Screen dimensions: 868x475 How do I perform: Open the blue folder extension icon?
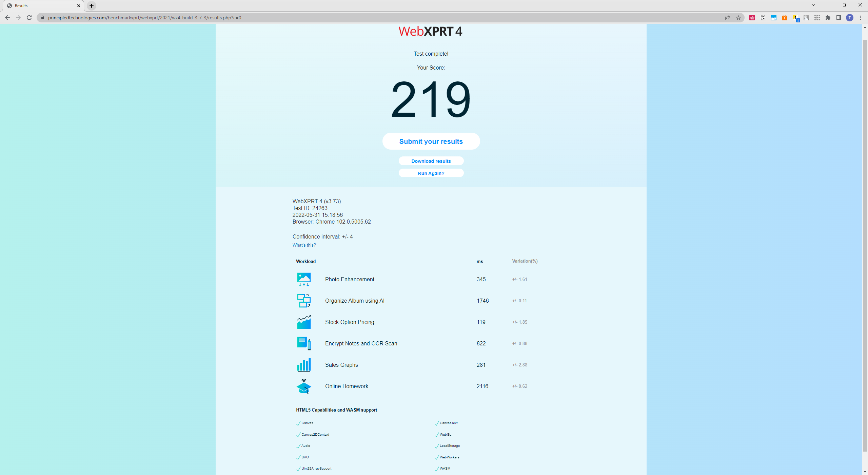pos(774,18)
